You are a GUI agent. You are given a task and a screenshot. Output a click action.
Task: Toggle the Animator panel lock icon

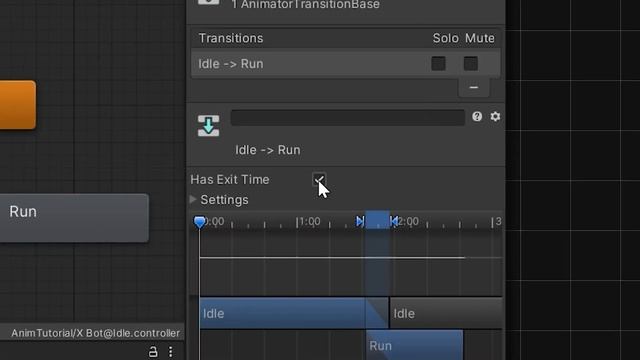(x=153, y=352)
